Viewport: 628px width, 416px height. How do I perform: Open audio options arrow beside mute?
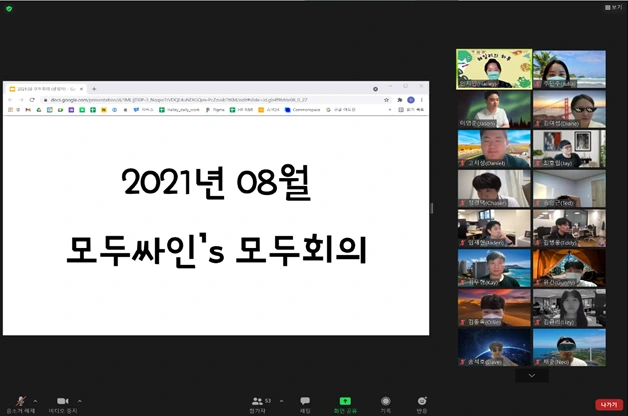pyautogui.click(x=35, y=401)
